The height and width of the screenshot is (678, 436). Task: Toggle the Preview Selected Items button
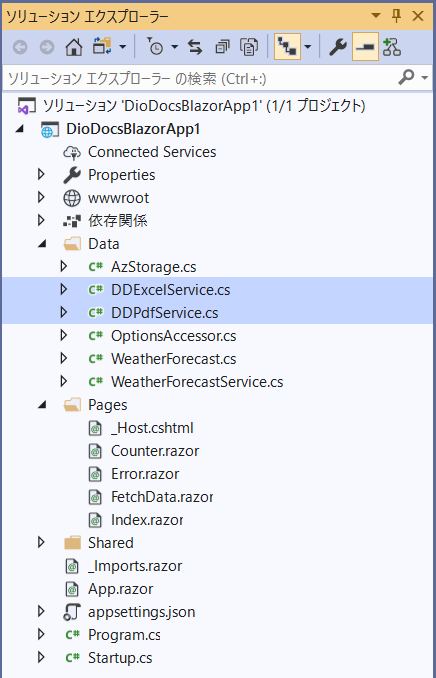coord(365,47)
